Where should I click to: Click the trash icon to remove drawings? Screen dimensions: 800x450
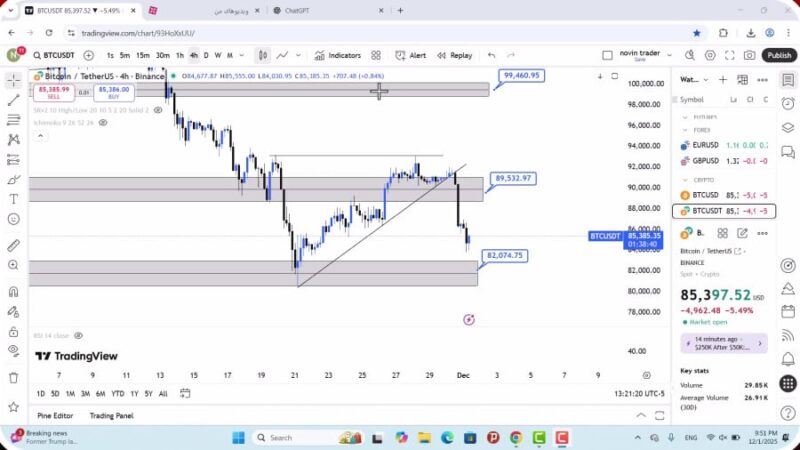[13, 377]
